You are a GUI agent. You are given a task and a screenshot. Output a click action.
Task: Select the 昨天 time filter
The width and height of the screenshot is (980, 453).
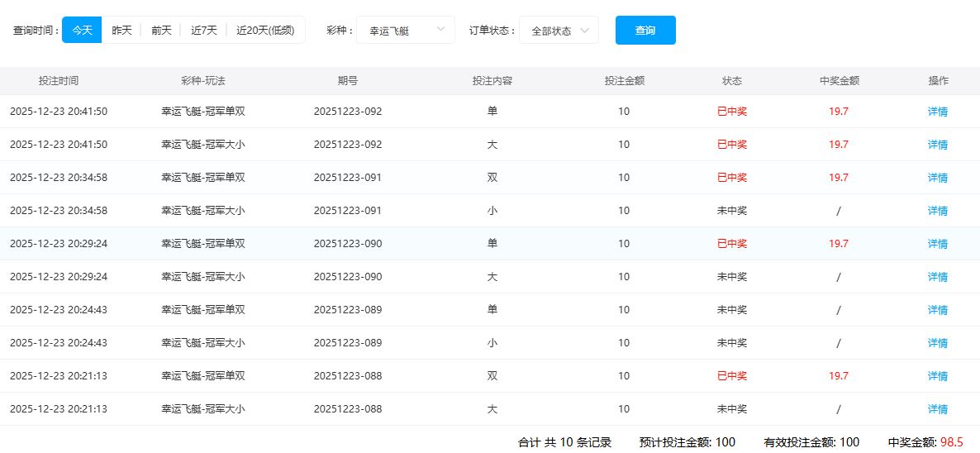coord(121,30)
